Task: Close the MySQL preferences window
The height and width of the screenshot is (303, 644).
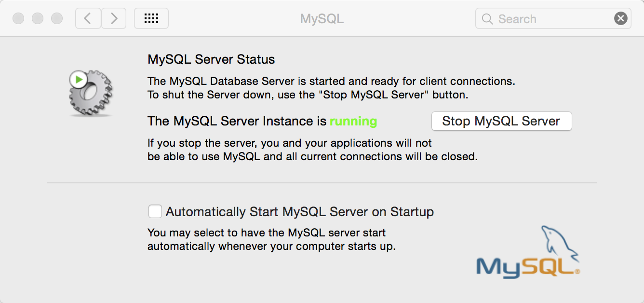Action: (18, 19)
